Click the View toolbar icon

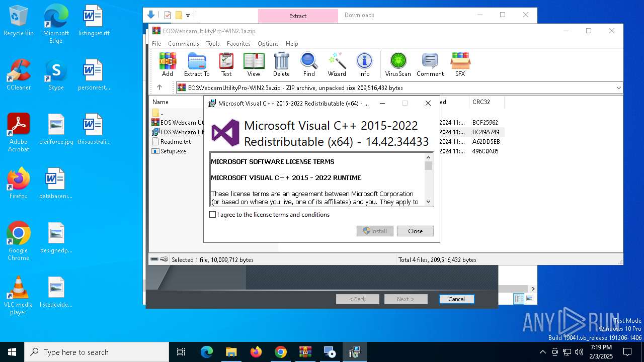[254, 64]
